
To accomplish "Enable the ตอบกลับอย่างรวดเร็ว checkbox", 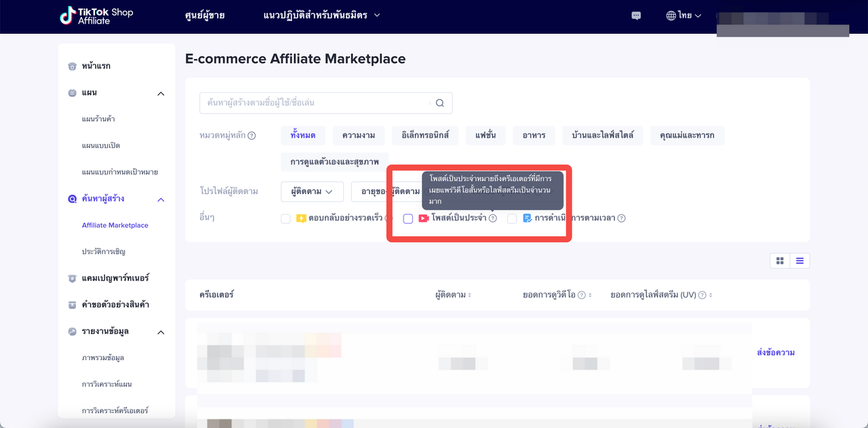I will click(285, 218).
